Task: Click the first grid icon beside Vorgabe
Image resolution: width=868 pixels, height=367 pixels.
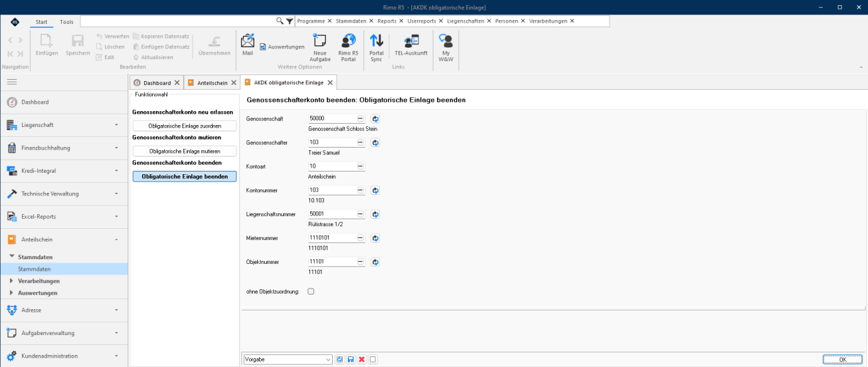Action: (339, 360)
